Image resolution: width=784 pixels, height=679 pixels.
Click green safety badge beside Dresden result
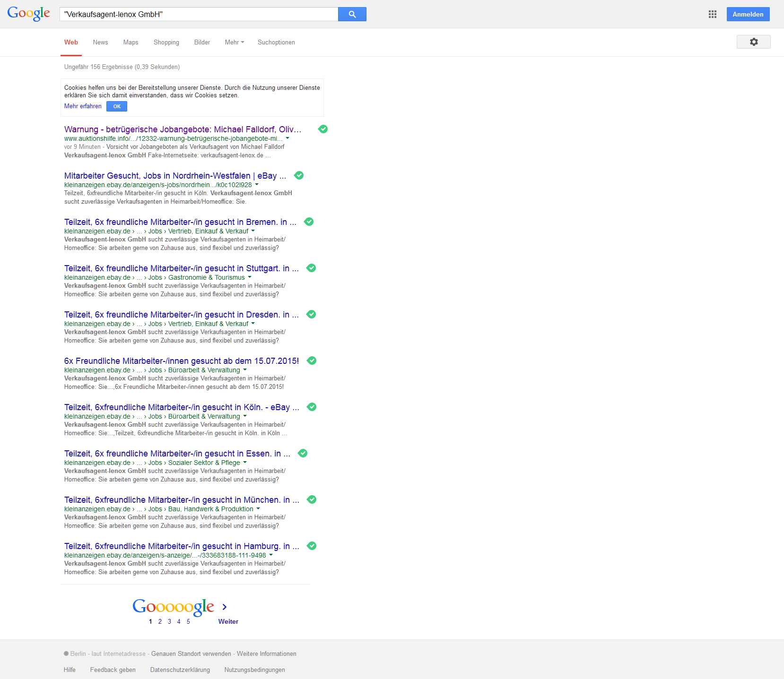311,314
